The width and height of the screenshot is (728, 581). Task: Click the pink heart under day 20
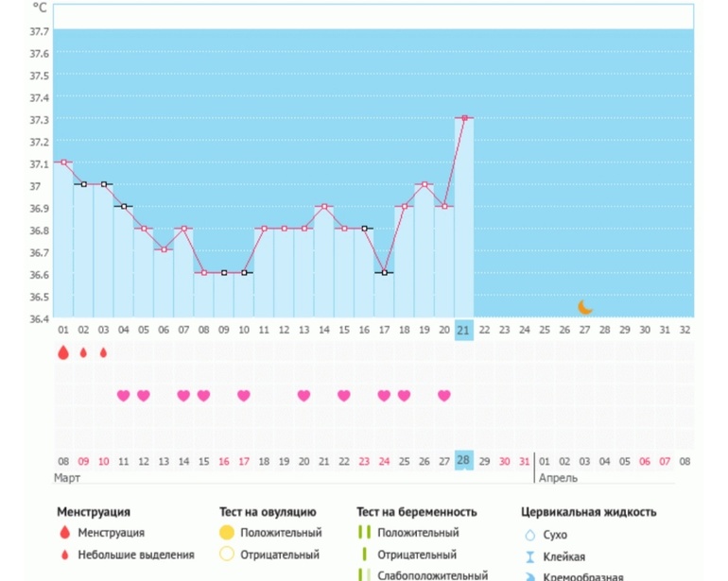(x=443, y=396)
